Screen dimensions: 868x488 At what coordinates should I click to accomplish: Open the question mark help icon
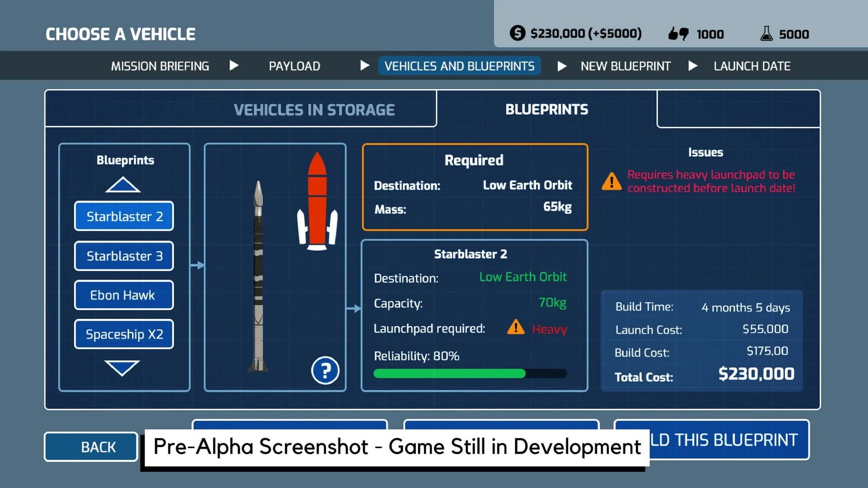tap(325, 370)
